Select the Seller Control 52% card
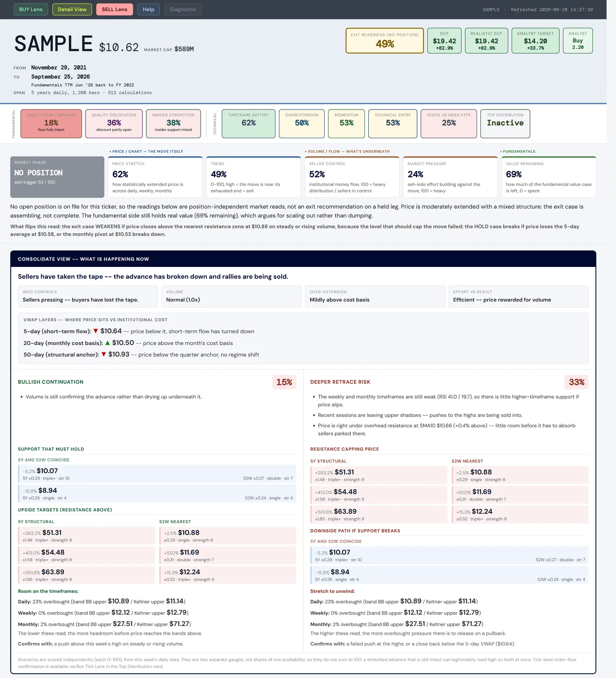This screenshot has width=616, height=678. [x=352, y=177]
